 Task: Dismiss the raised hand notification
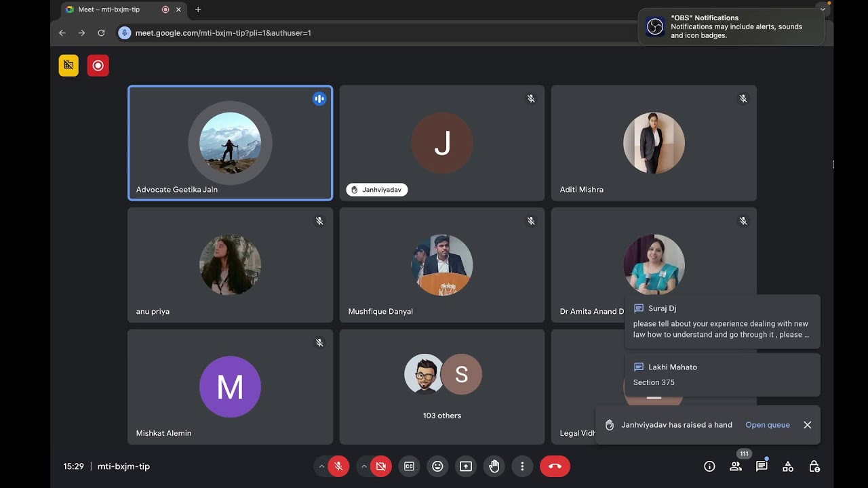click(807, 425)
